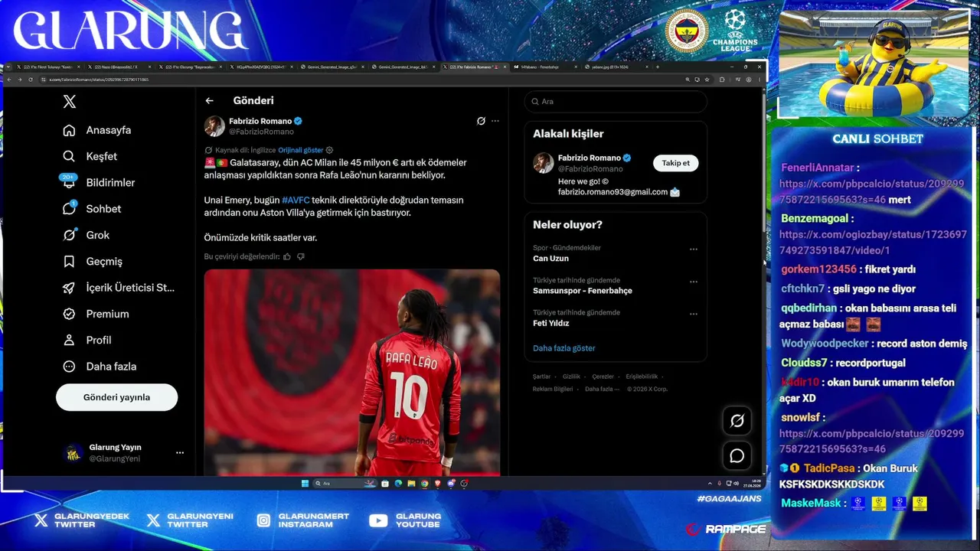980x551 pixels.
Task: Open Bildirimler notifications
Action: (x=99, y=182)
